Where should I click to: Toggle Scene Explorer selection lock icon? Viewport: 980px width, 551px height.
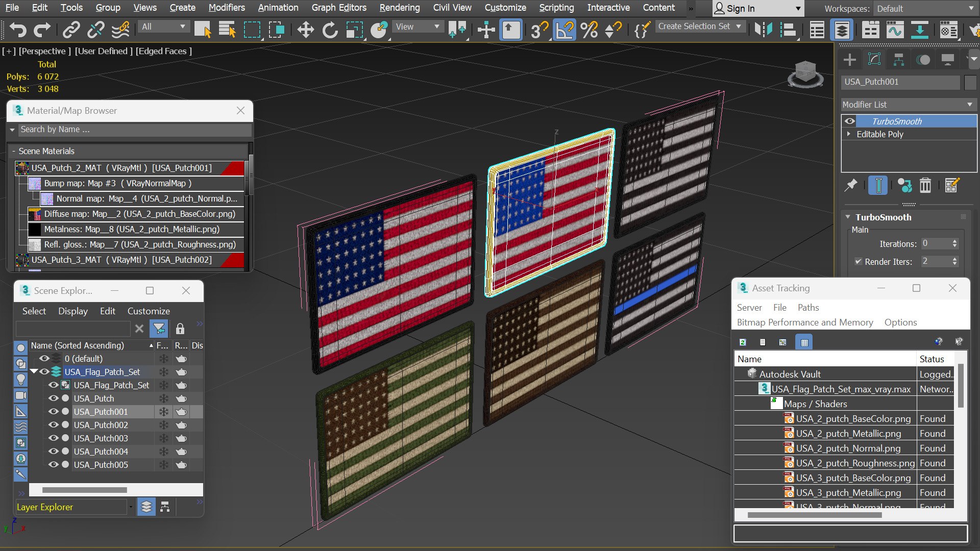click(x=180, y=329)
